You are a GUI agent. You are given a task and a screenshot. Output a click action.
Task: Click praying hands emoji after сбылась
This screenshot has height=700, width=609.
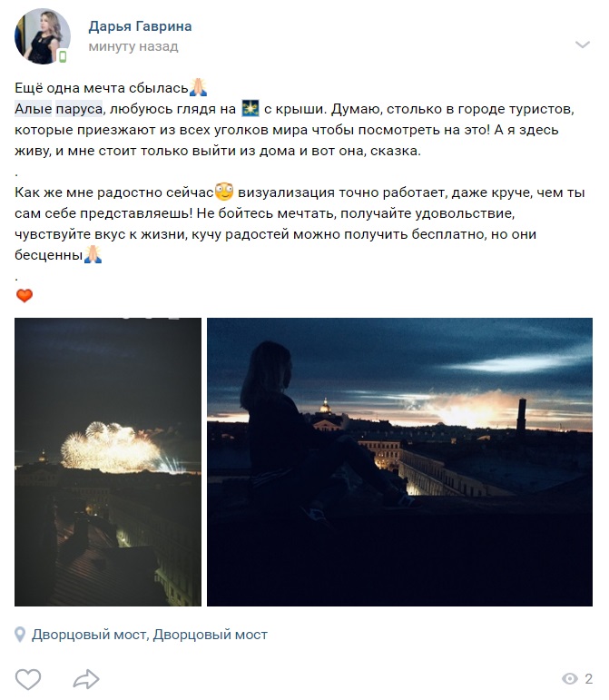(198, 87)
